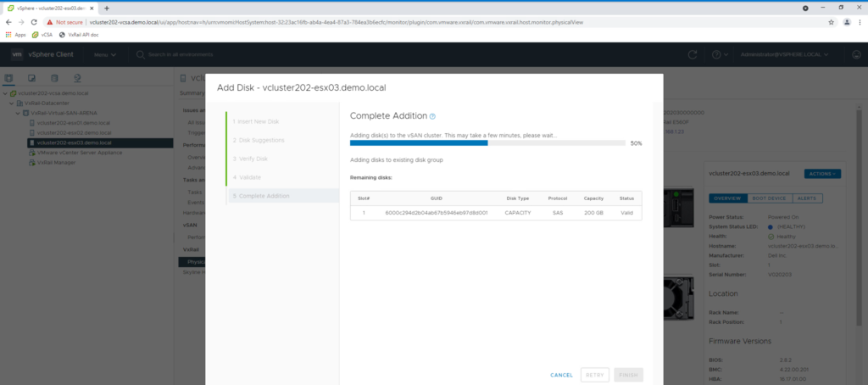The width and height of the screenshot is (868, 385).
Task: Click the refresh icon in vSphere header
Action: click(x=692, y=54)
